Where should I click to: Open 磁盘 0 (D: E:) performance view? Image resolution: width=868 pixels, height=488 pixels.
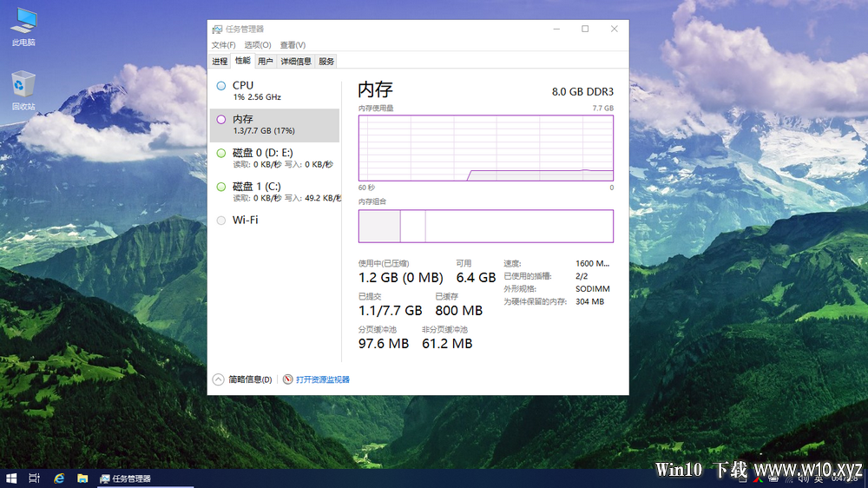click(x=274, y=158)
